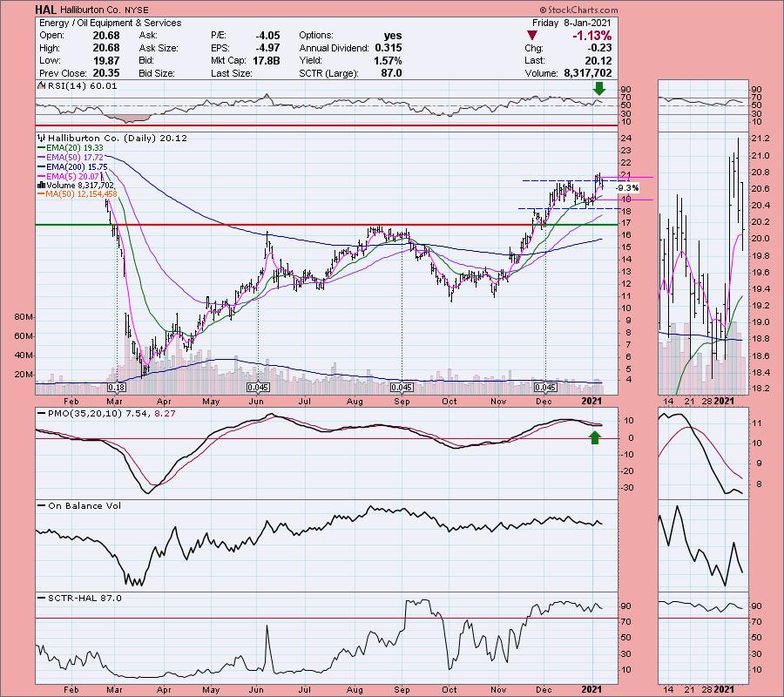Image resolution: width=784 pixels, height=697 pixels.
Task: Click the Prev Close value 20.35
Action: [x=106, y=73]
